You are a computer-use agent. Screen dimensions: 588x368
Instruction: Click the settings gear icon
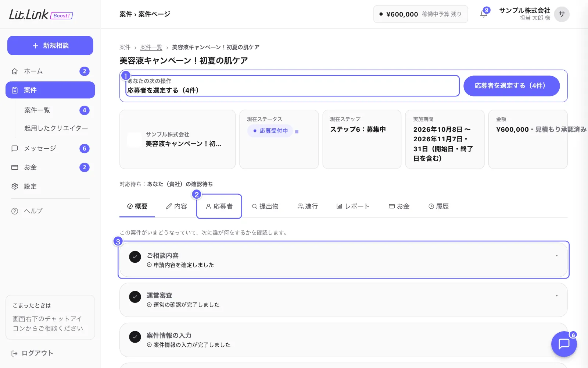[15, 187]
